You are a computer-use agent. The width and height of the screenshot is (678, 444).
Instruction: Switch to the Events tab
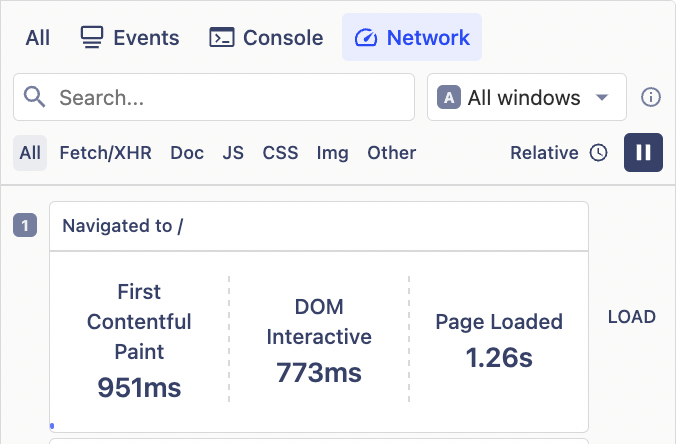129,38
